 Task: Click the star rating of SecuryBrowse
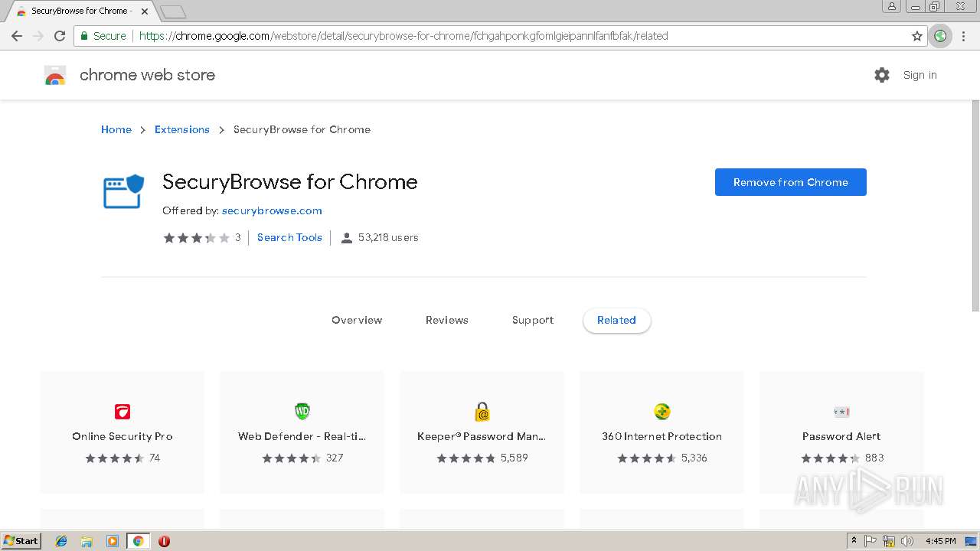pyautogui.click(x=196, y=238)
